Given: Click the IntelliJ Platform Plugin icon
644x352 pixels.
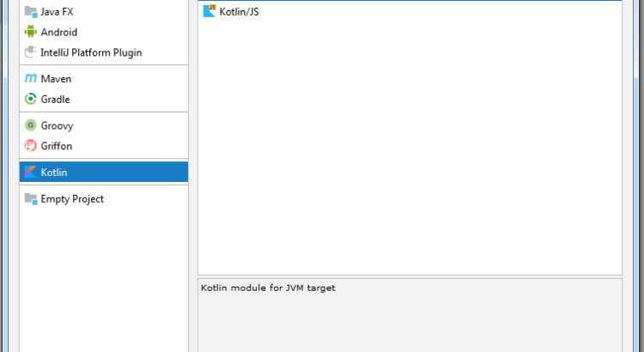Looking at the screenshot, I should 31,52.
